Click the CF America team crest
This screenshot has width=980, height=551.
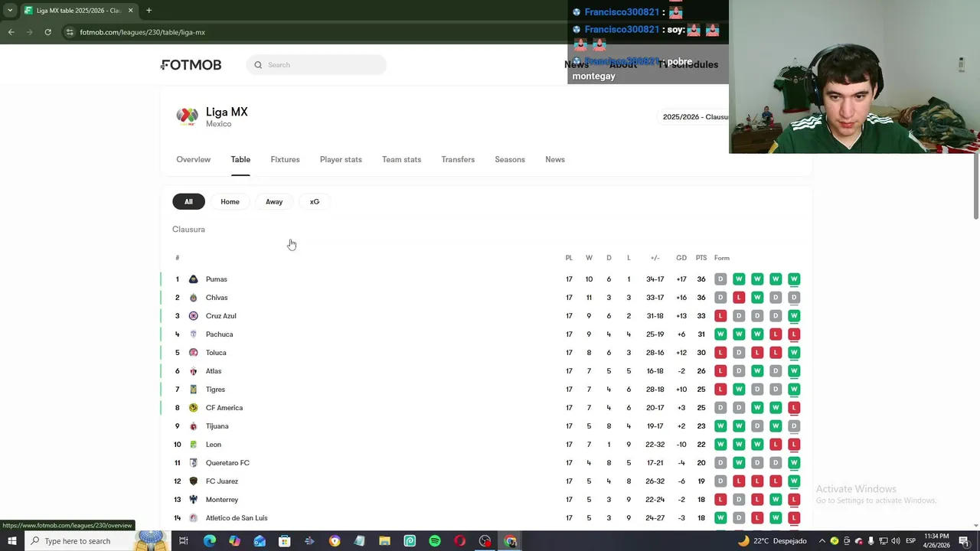[193, 408]
